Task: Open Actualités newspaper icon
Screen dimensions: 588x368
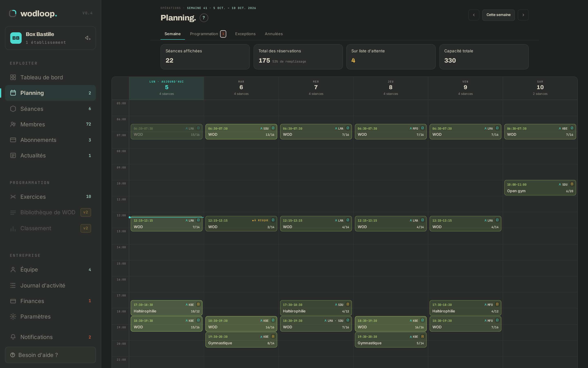Action: coord(13,156)
